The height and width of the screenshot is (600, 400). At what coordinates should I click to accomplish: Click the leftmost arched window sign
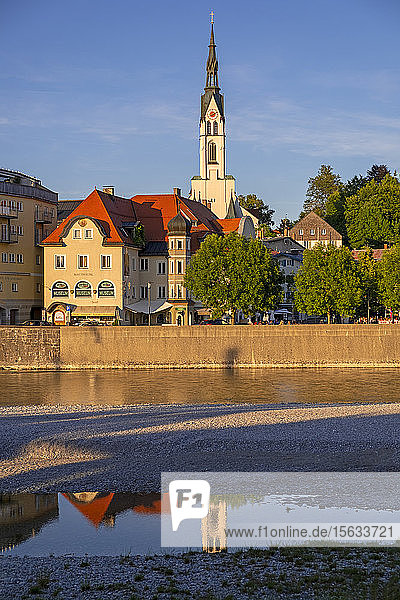pyautogui.click(x=60, y=290)
